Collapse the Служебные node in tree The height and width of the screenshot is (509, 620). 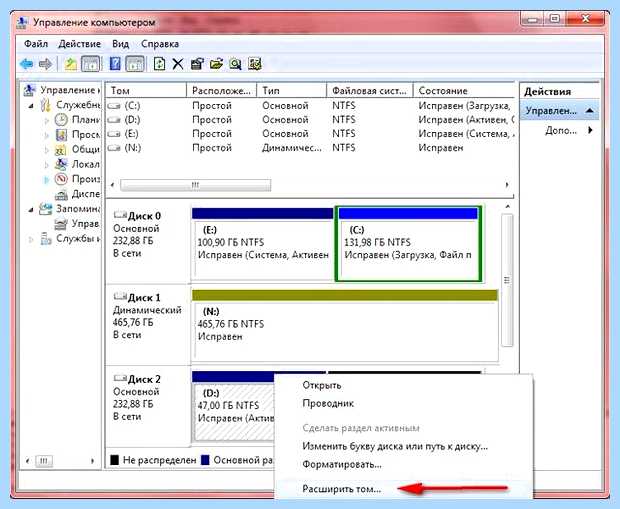[31, 106]
